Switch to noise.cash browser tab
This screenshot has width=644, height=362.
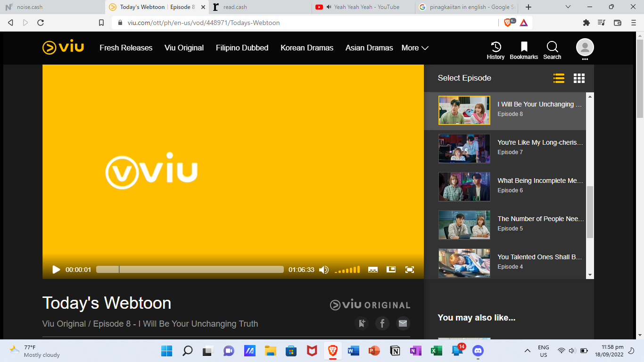(x=52, y=7)
